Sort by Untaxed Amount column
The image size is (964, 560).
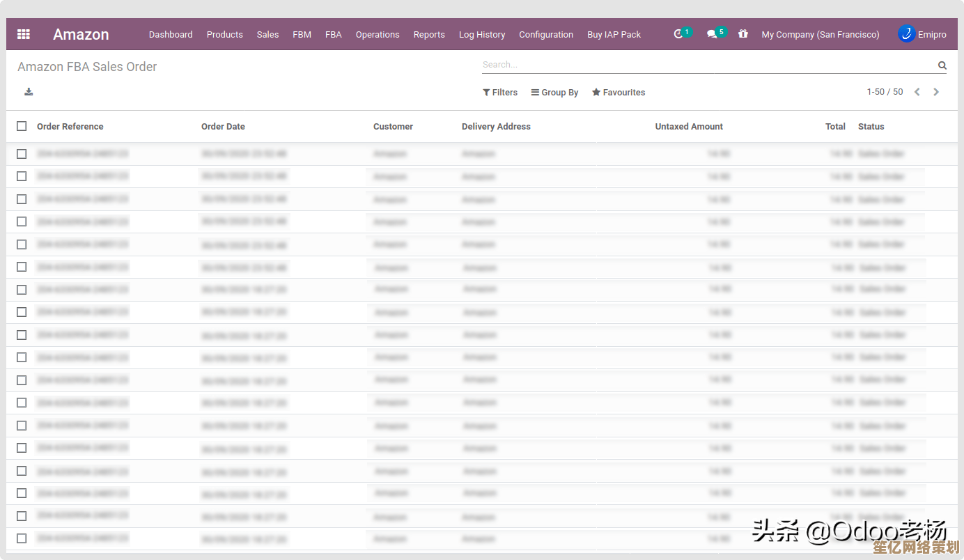pyautogui.click(x=689, y=127)
